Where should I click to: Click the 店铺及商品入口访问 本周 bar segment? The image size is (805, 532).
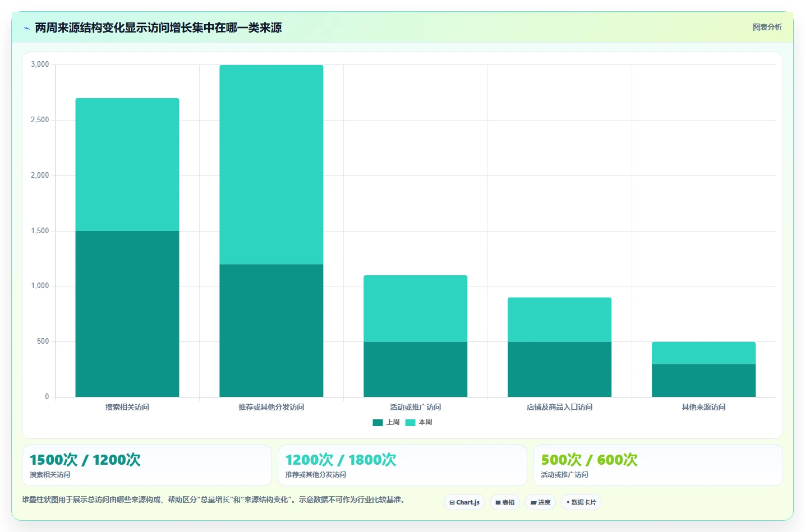pos(560,320)
